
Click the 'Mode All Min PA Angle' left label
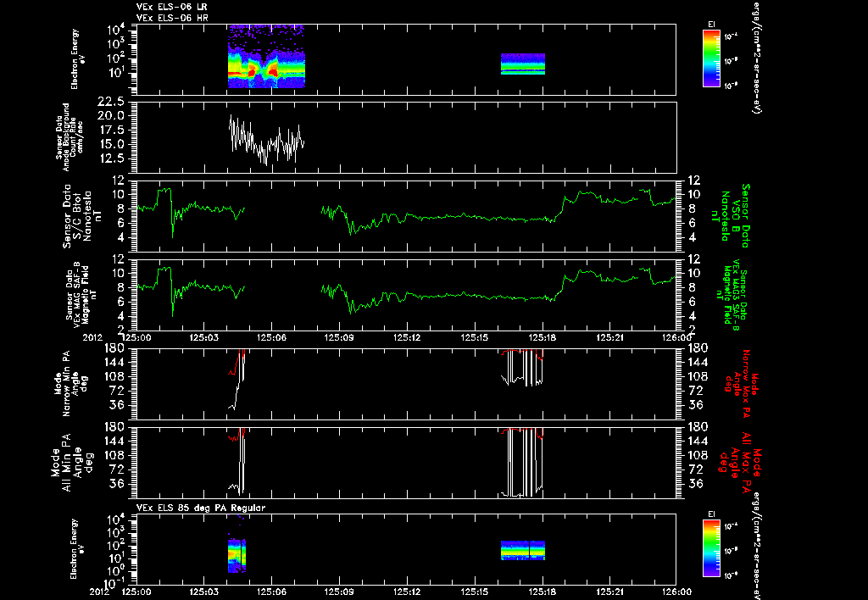[x=72, y=462]
